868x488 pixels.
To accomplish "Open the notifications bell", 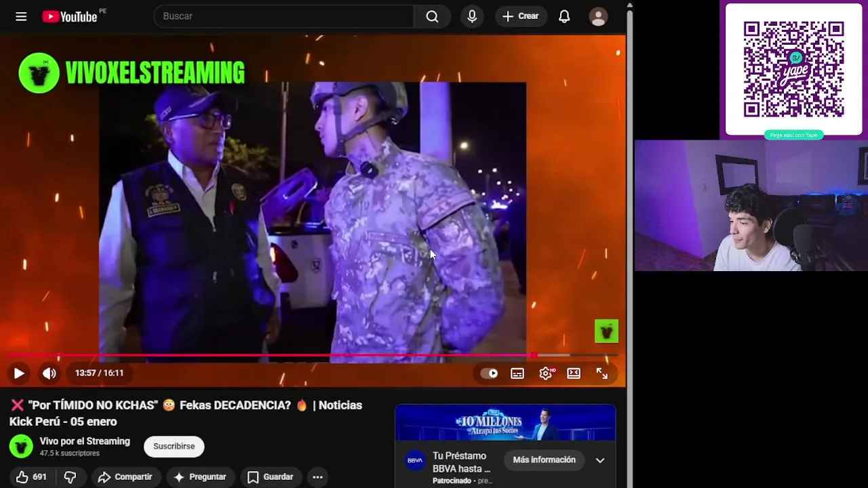I will coord(564,16).
